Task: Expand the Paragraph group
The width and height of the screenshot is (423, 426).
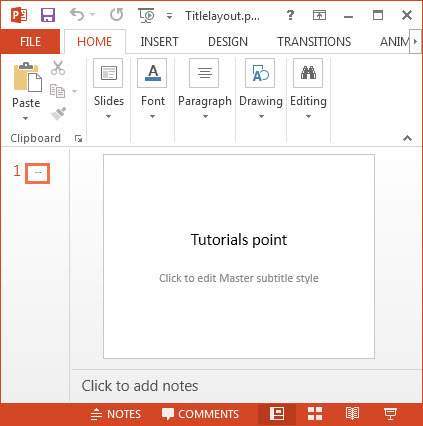Action: click(x=205, y=88)
